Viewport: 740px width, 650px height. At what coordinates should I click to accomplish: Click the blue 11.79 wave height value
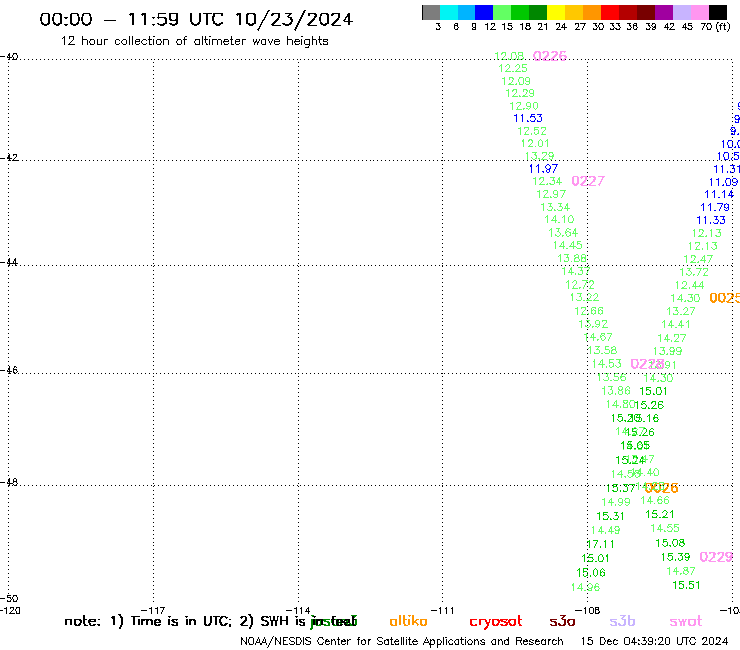(715, 207)
